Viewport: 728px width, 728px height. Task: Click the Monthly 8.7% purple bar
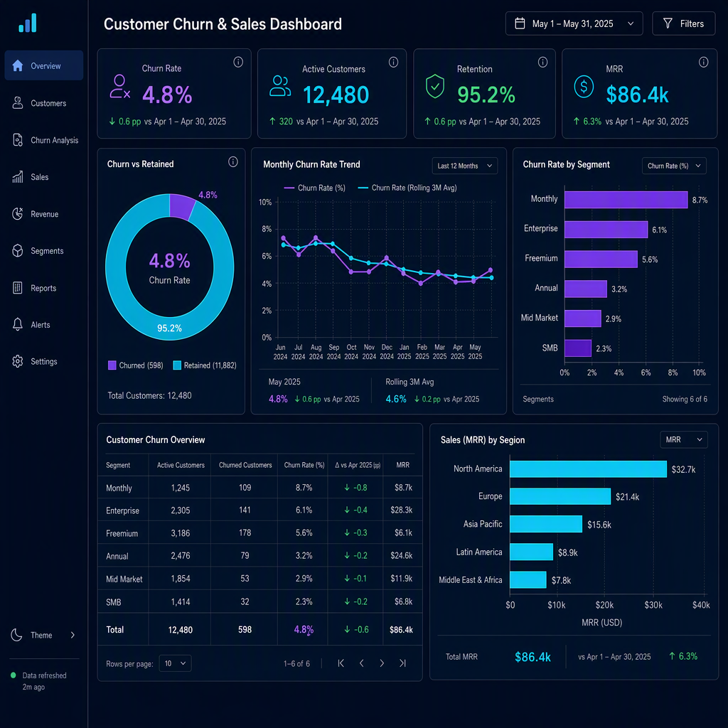point(626,200)
